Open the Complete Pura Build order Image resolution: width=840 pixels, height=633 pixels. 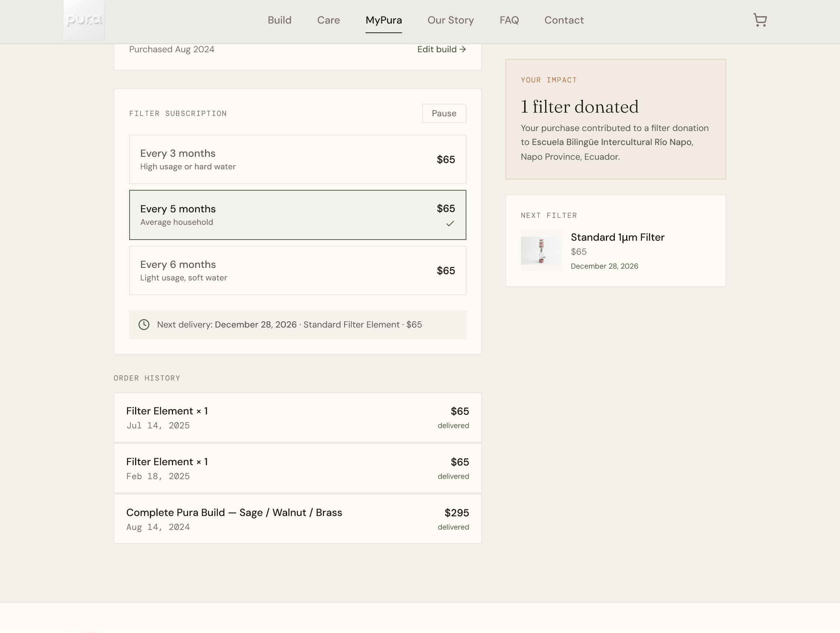tap(298, 519)
